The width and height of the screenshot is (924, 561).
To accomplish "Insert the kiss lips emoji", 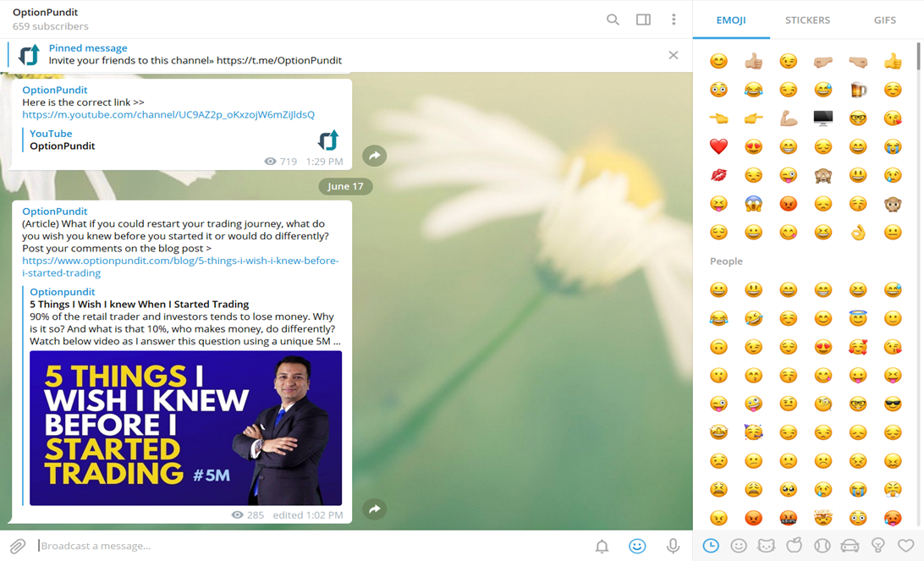I will pyautogui.click(x=718, y=175).
